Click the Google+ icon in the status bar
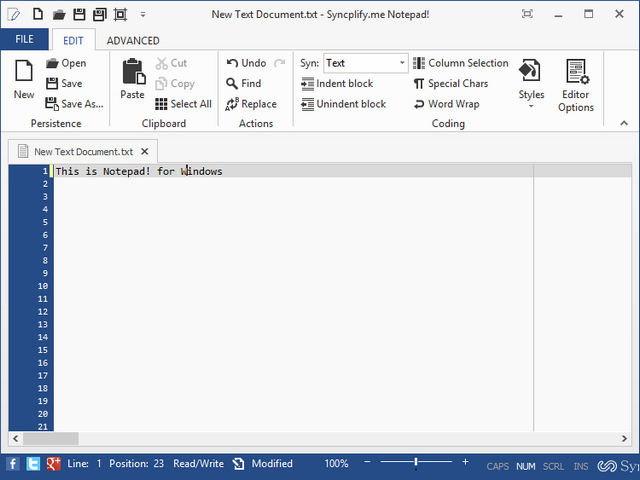 [x=53, y=464]
